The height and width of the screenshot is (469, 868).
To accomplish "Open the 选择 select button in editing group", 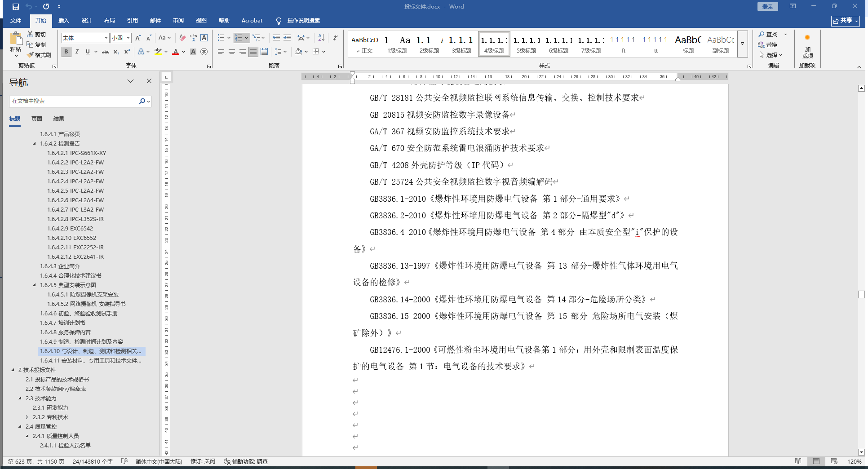I will (771, 55).
